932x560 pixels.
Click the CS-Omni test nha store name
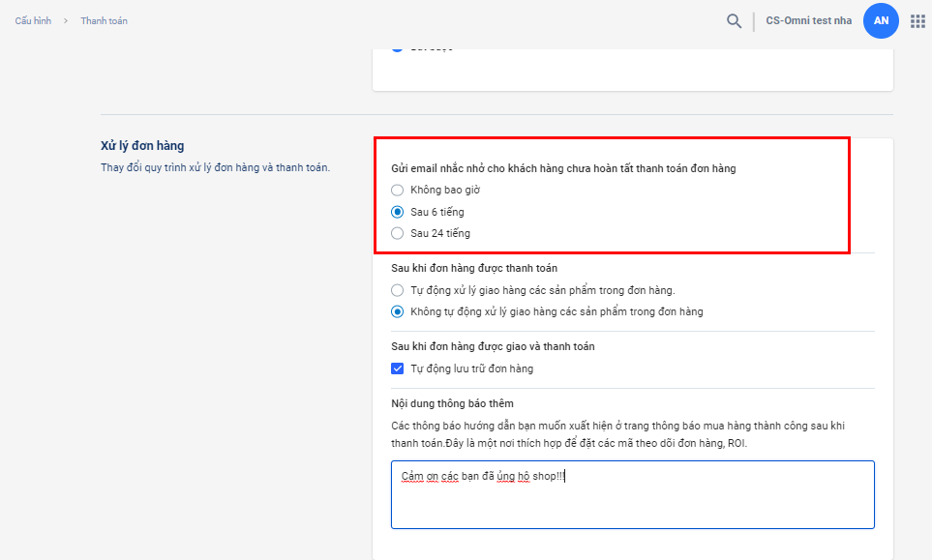(808, 21)
